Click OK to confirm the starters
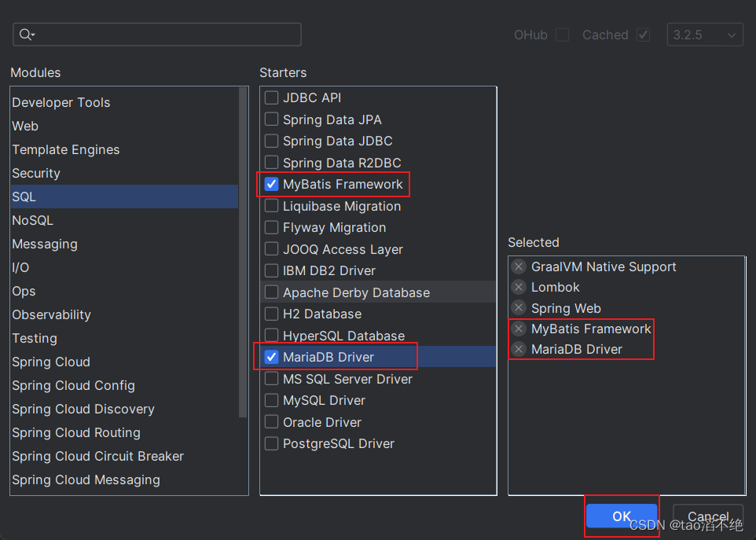 coord(622,516)
